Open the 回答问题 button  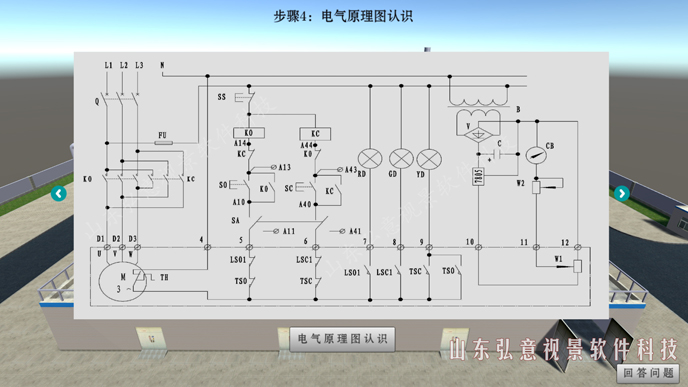[648, 373]
